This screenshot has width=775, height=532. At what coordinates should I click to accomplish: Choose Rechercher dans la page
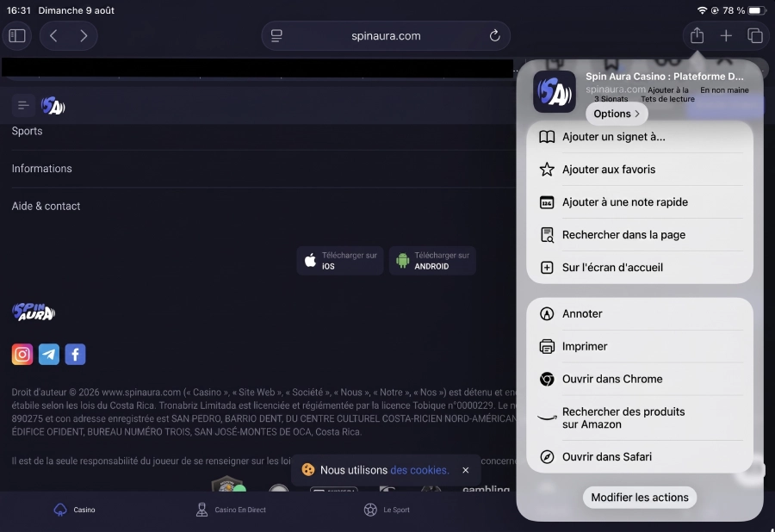coord(640,235)
